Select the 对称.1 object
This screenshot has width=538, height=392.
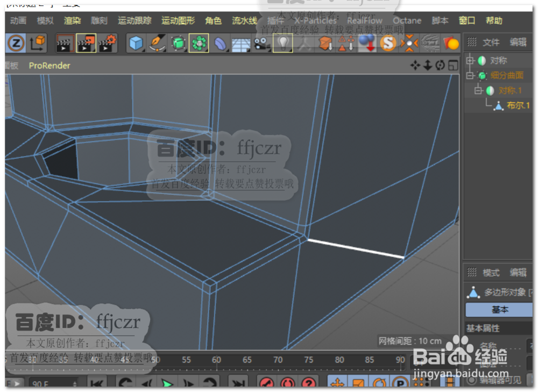click(x=510, y=90)
